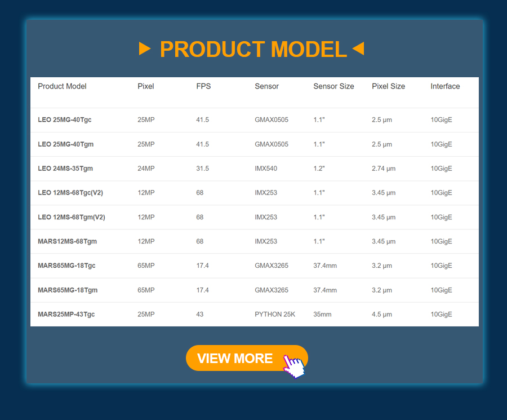Image resolution: width=507 pixels, height=420 pixels.
Task: Select 10GigE in MARS25MP-43Tgc row
Action: tap(441, 314)
